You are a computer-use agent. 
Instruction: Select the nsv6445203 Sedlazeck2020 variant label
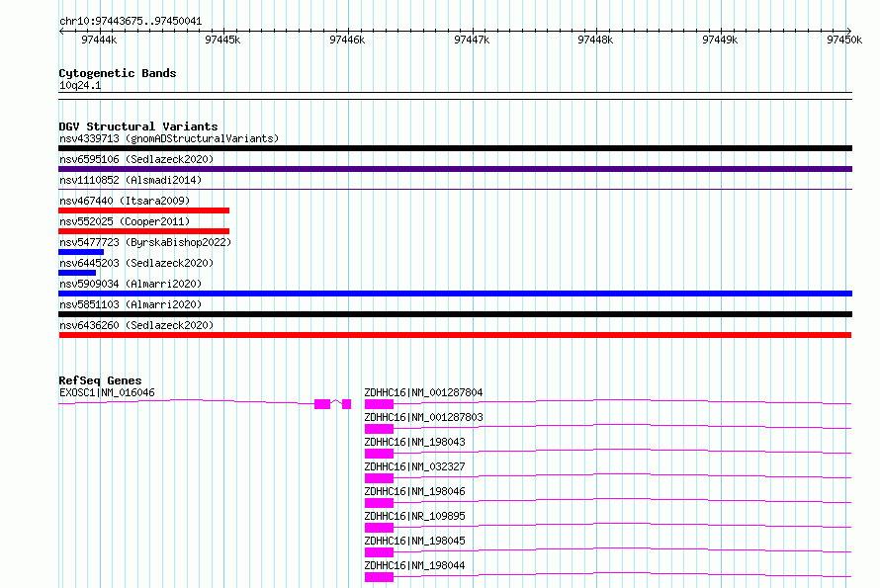coord(136,263)
